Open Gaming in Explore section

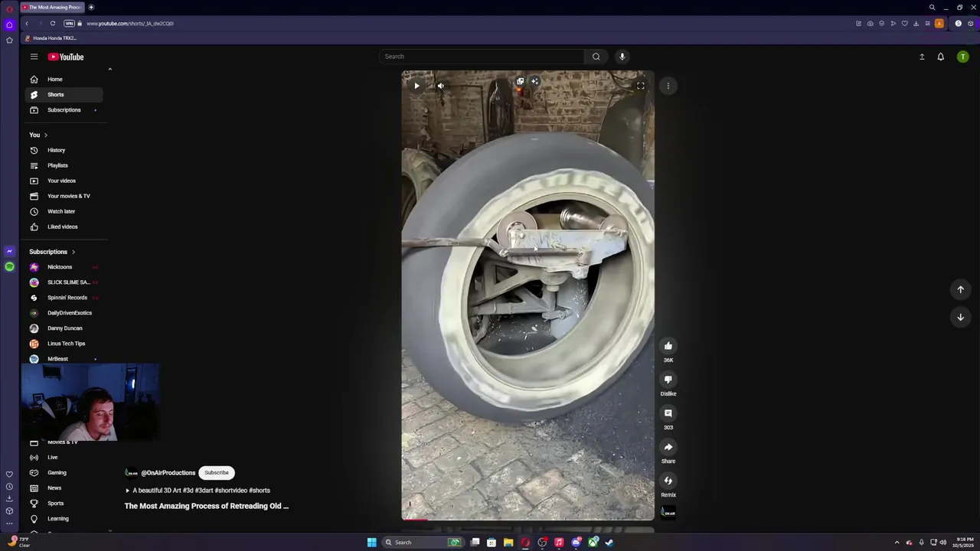tap(64, 473)
